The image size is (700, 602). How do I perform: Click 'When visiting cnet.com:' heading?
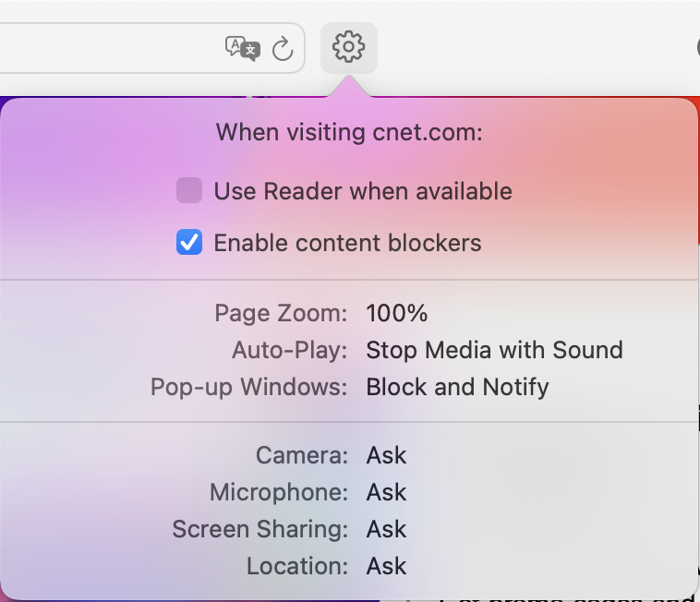(350, 132)
